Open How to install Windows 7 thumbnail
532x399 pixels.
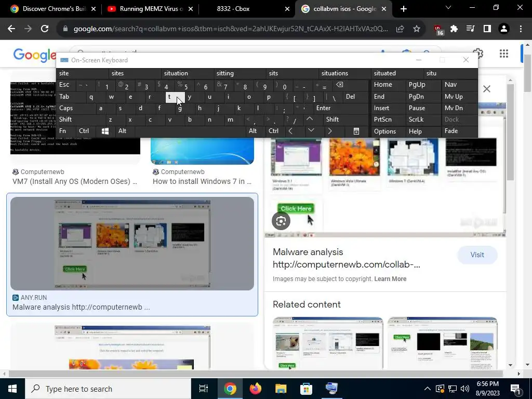pyautogui.click(x=202, y=152)
